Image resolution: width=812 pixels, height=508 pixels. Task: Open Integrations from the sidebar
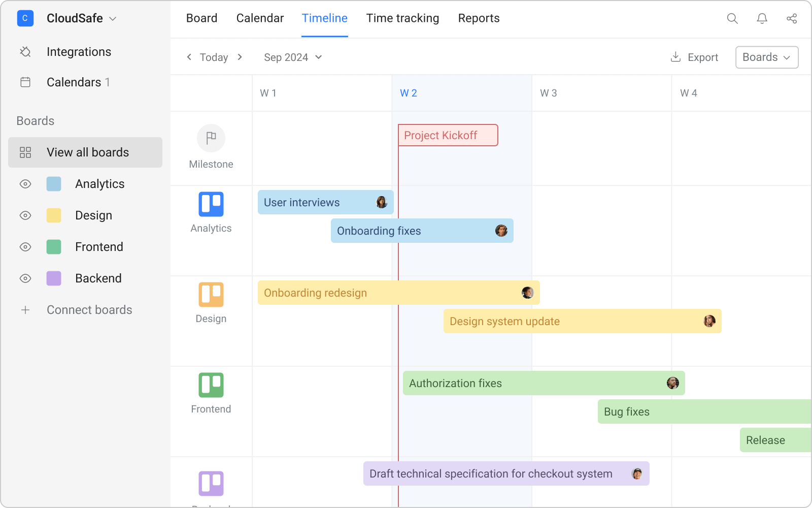coord(79,51)
